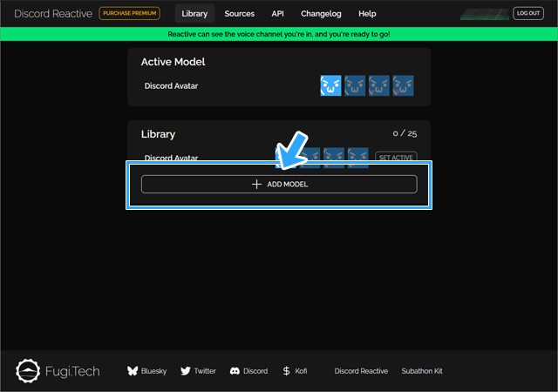
Task: Switch to the Library tab
Action: [x=194, y=14]
